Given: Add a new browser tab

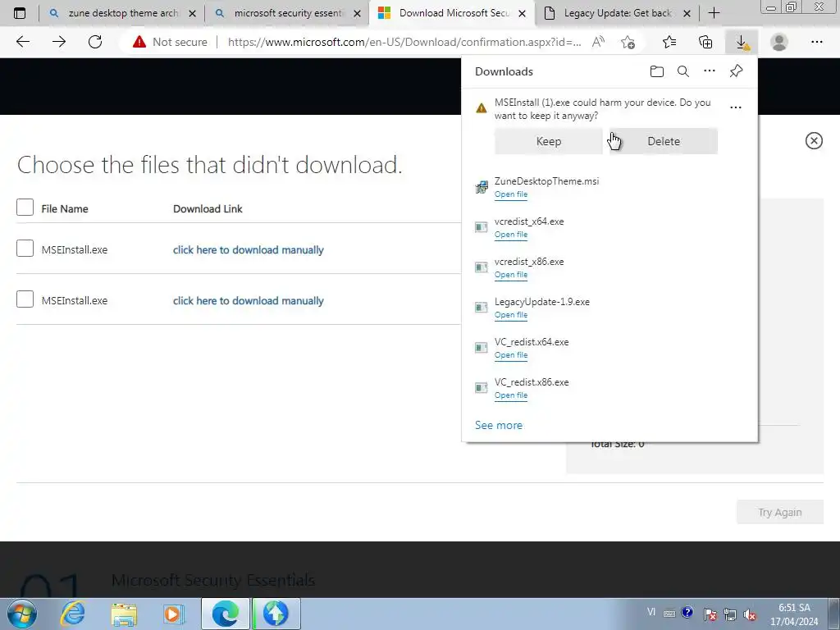Looking at the screenshot, I should point(714,13).
